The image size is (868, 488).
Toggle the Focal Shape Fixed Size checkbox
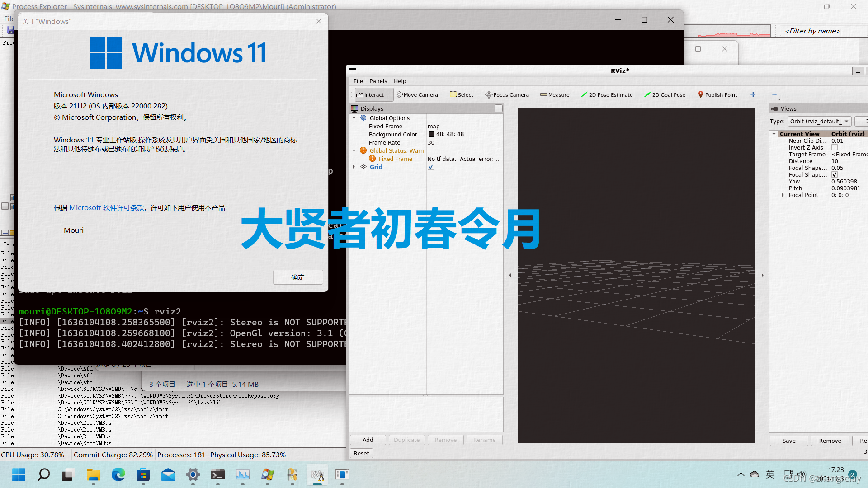(x=835, y=174)
